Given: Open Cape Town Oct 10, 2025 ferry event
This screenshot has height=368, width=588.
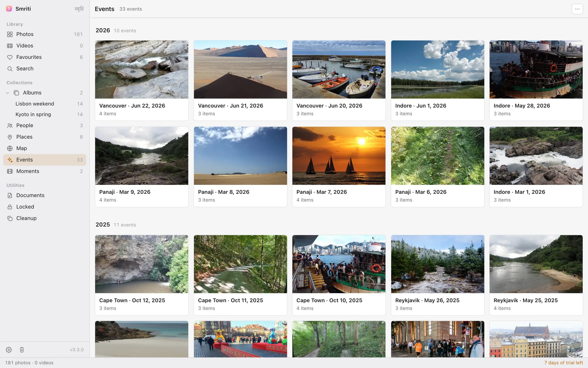Looking at the screenshot, I should 339,275.
